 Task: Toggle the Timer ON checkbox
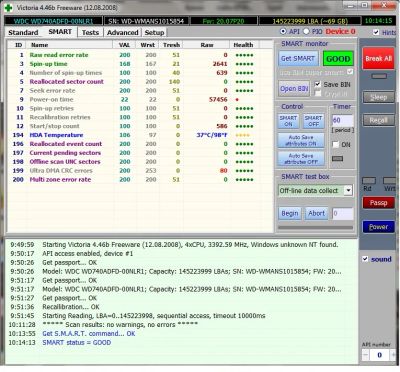pyautogui.click(x=336, y=145)
